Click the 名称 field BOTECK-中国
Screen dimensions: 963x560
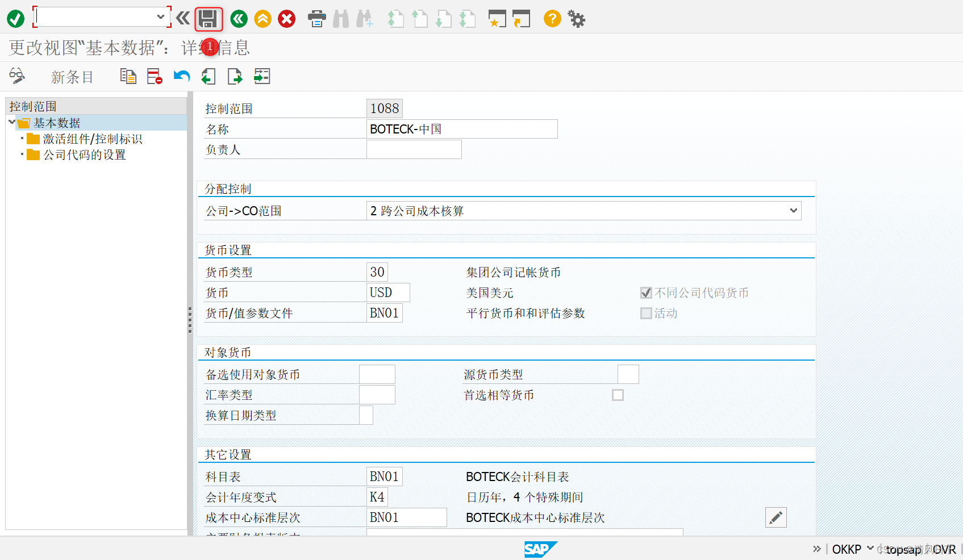(462, 129)
